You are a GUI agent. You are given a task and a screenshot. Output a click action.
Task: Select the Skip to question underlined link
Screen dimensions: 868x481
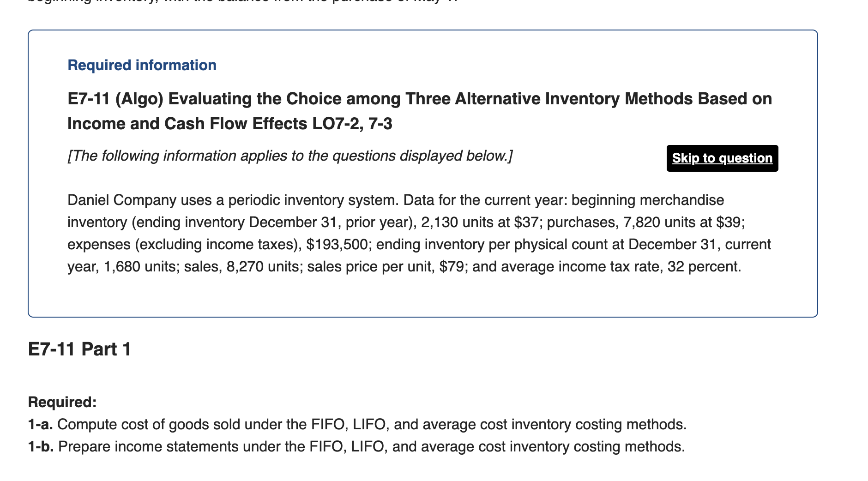(x=721, y=158)
